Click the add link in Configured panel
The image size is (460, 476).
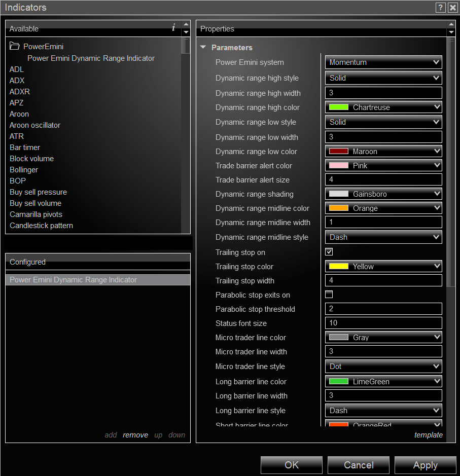click(x=111, y=435)
